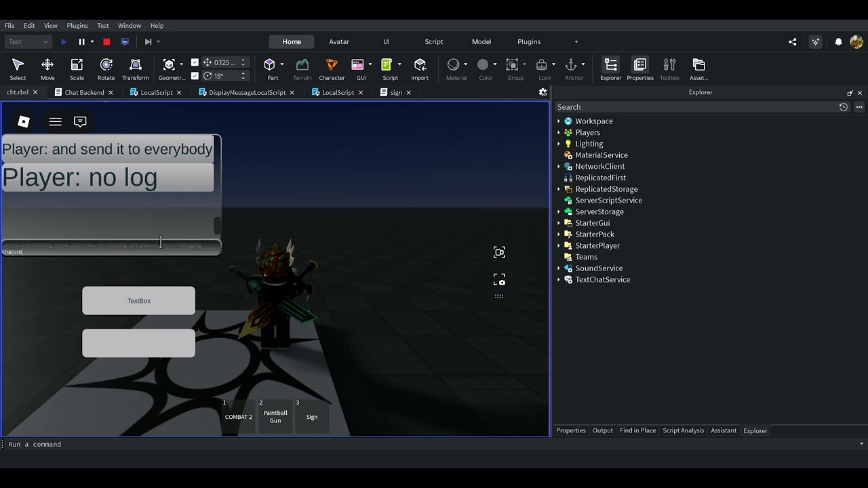Activate the Move tool
This screenshot has width=868, height=488.
47,69
